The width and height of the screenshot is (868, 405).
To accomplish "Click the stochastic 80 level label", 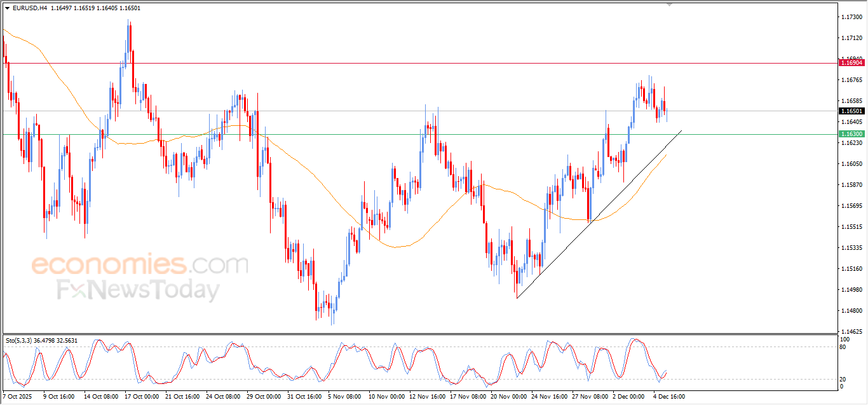I will click(843, 347).
